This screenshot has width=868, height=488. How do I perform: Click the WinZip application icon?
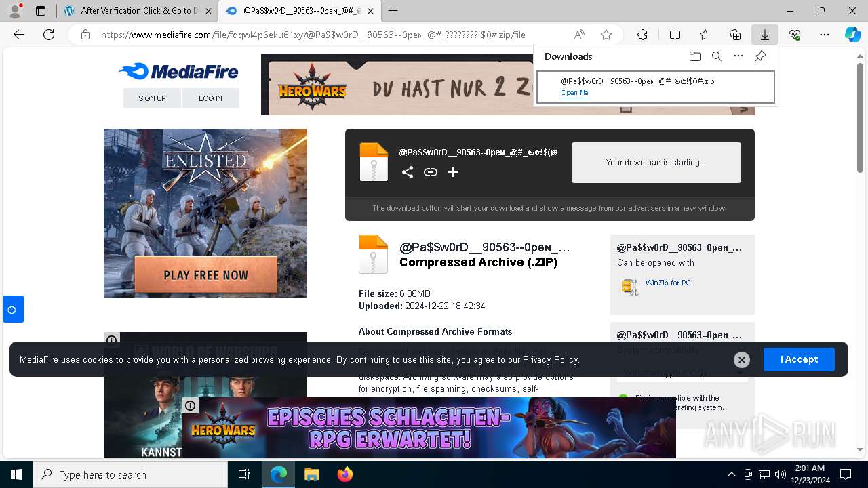click(x=630, y=287)
